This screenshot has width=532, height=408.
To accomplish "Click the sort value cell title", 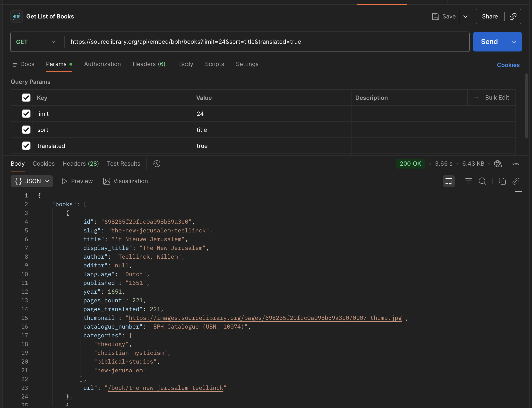I will (x=271, y=130).
